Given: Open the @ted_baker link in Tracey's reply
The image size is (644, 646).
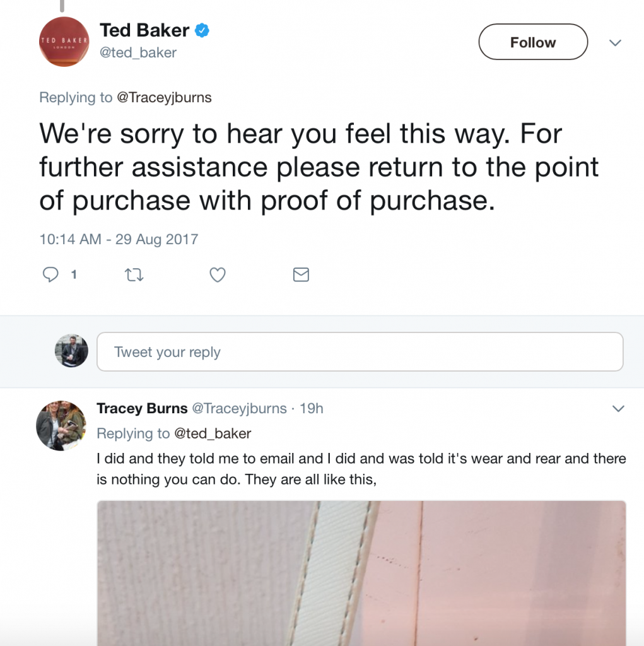Looking at the screenshot, I should coord(213,433).
